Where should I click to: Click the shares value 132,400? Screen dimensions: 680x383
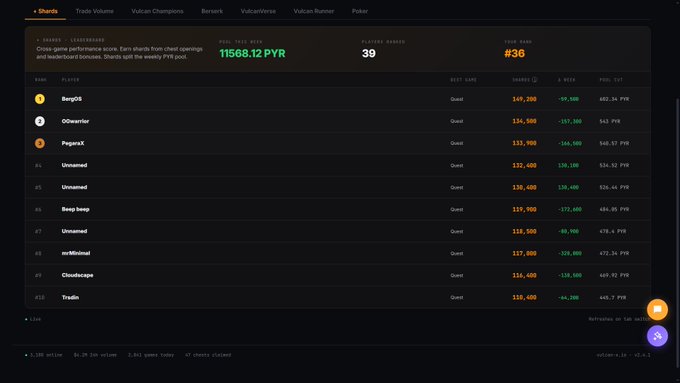pyautogui.click(x=524, y=165)
